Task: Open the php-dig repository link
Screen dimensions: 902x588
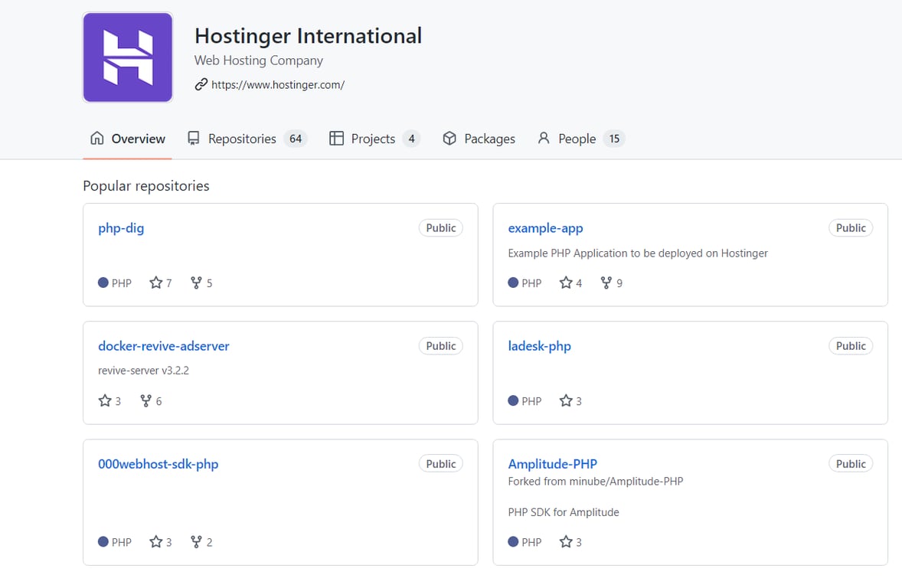Action: pyautogui.click(x=120, y=227)
